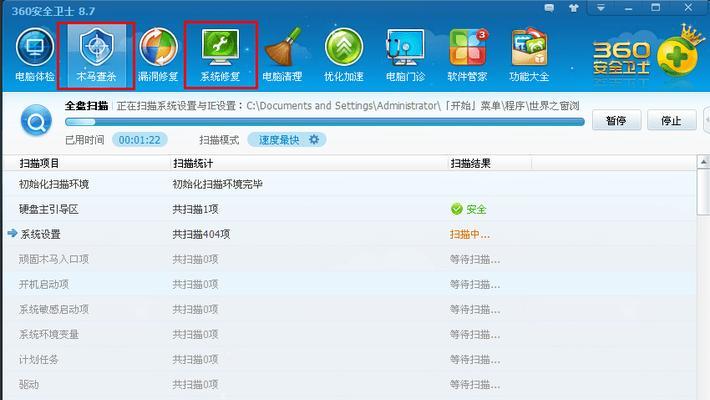Click the 扫描统计 column header
The height and width of the screenshot is (400, 710).
[x=193, y=163]
